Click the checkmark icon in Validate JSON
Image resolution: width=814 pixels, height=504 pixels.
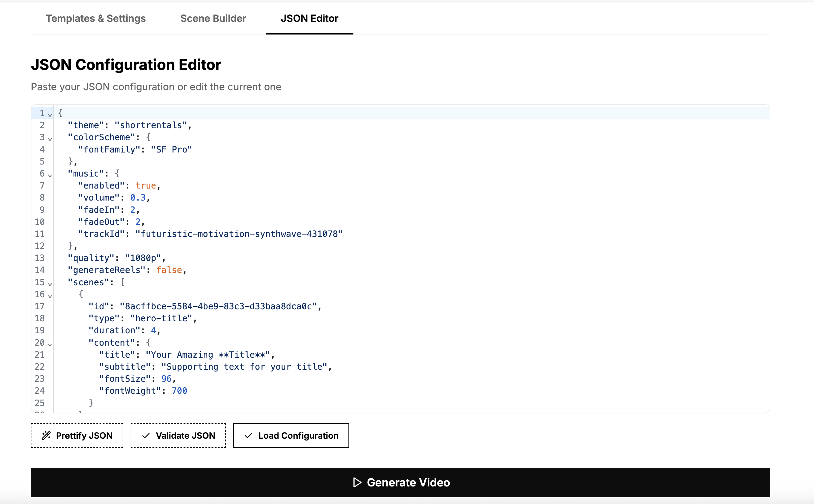[x=146, y=435]
